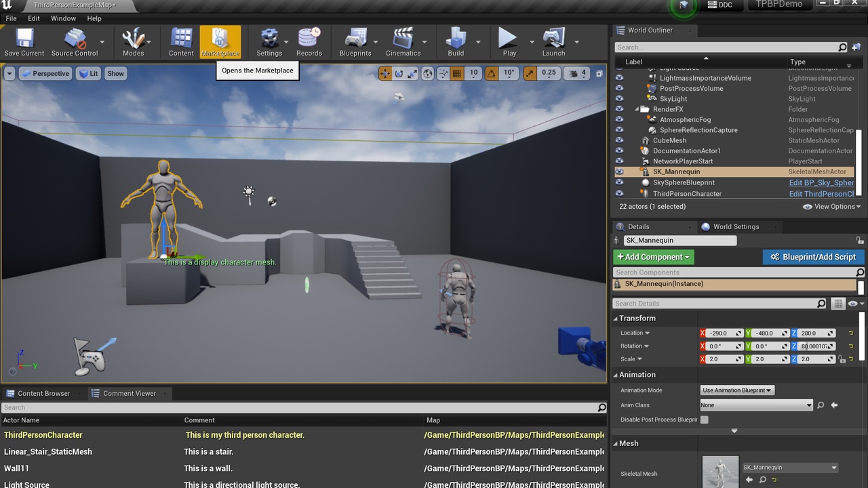Open the viewport Show flags button
This screenshot has width=868, height=488.
[x=116, y=73]
